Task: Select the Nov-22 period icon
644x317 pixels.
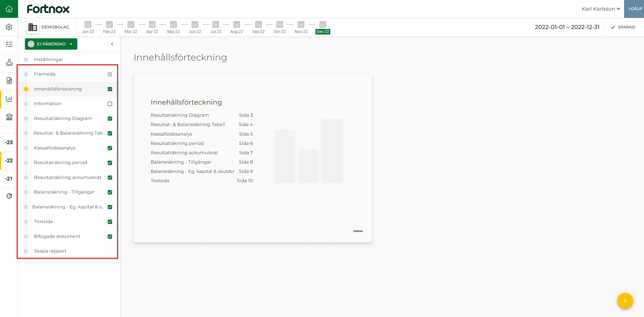Action: coord(301,24)
